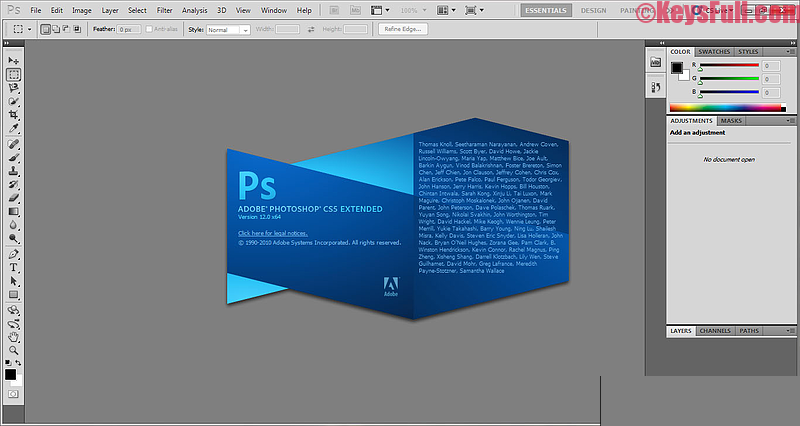The width and height of the screenshot is (800, 426).
Task: Select the Crop tool
Action: click(14, 116)
